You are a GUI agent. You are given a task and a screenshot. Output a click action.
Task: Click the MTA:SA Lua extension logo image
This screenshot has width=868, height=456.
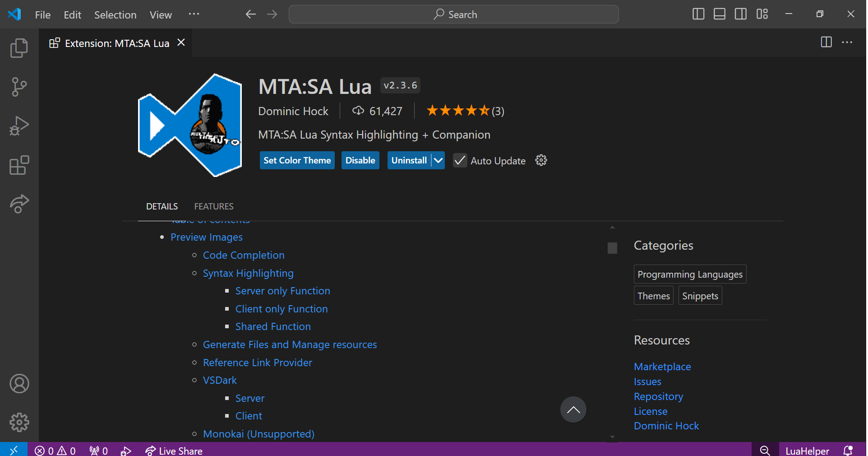[189, 125]
